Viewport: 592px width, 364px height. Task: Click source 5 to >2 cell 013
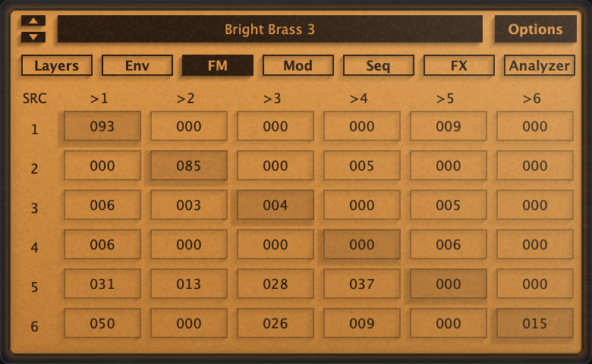(x=189, y=284)
